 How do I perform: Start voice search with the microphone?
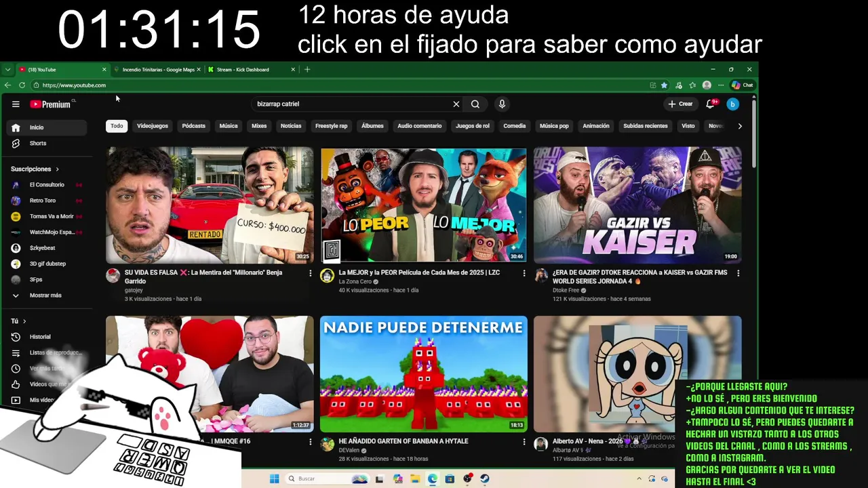click(502, 104)
